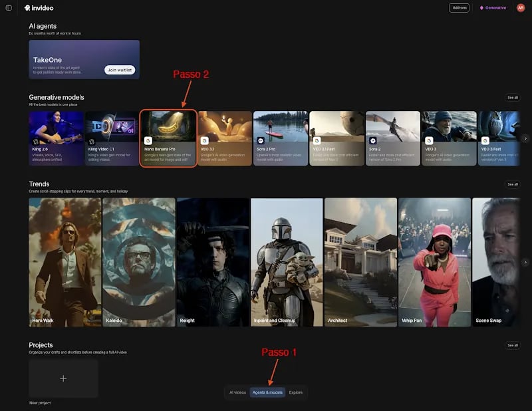
Task: Click Kling icon on Kling Video O1 card
Action: pyautogui.click(x=92, y=142)
